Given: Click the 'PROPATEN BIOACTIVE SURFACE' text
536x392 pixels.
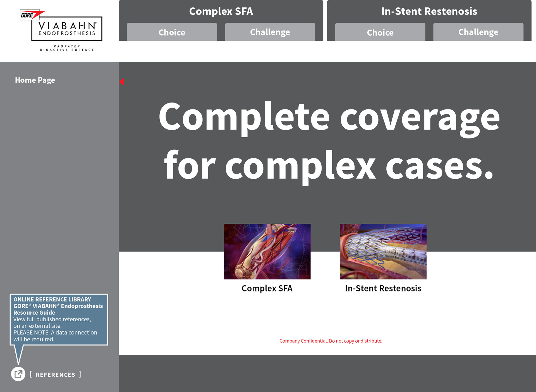Looking at the screenshot, I should click(67, 48).
